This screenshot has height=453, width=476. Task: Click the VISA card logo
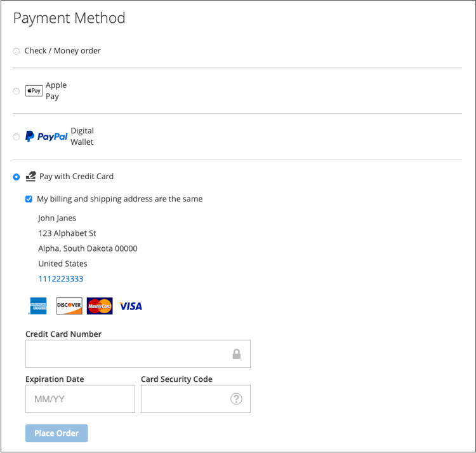click(x=131, y=306)
